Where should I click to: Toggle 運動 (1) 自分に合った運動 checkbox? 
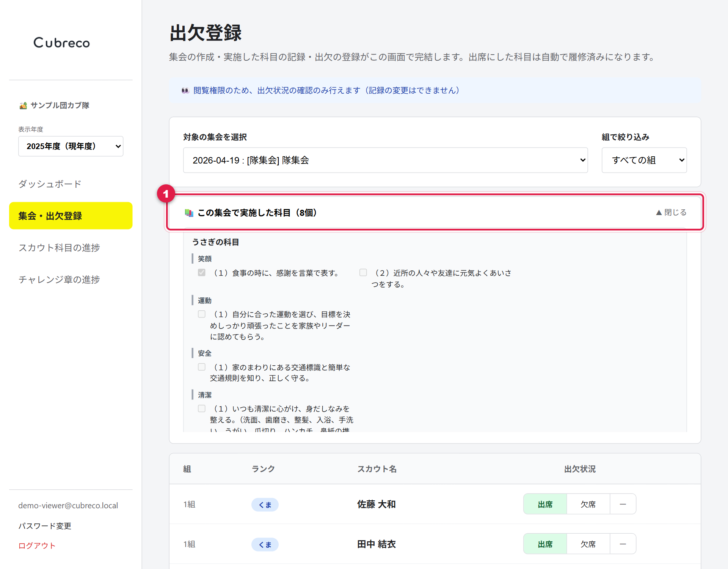pos(202,314)
